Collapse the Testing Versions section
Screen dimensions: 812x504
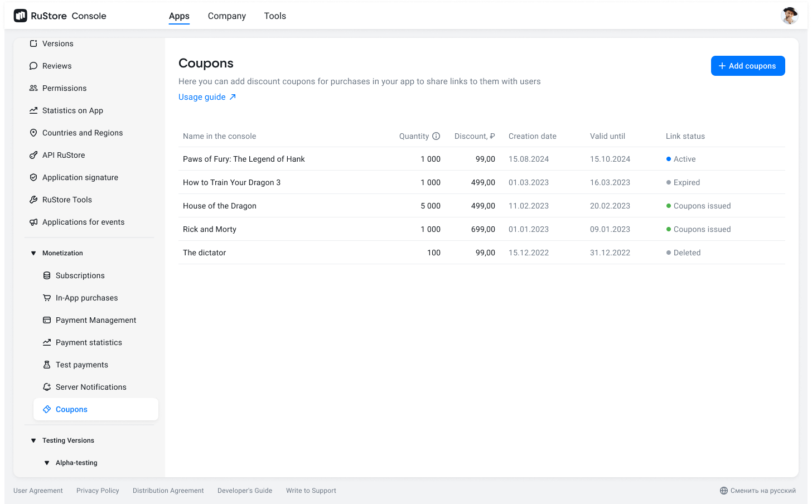33,440
